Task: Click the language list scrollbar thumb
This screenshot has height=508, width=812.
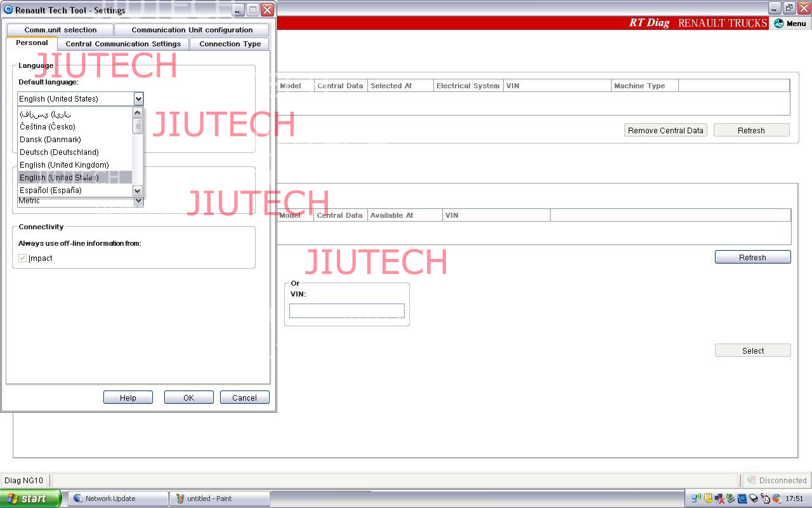Action: (138, 126)
